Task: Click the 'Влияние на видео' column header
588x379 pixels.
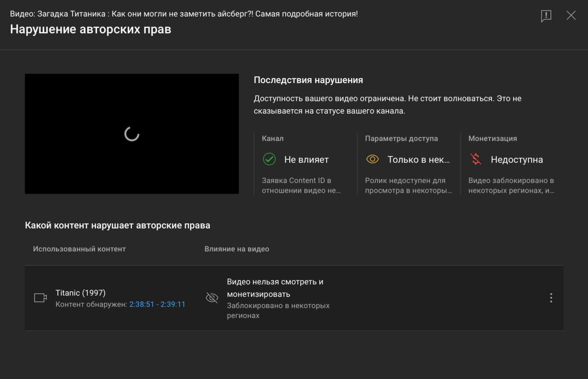Action: click(237, 249)
